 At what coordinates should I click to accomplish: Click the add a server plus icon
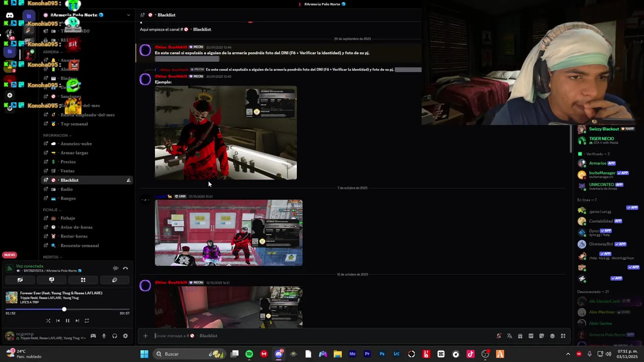[10, 95]
